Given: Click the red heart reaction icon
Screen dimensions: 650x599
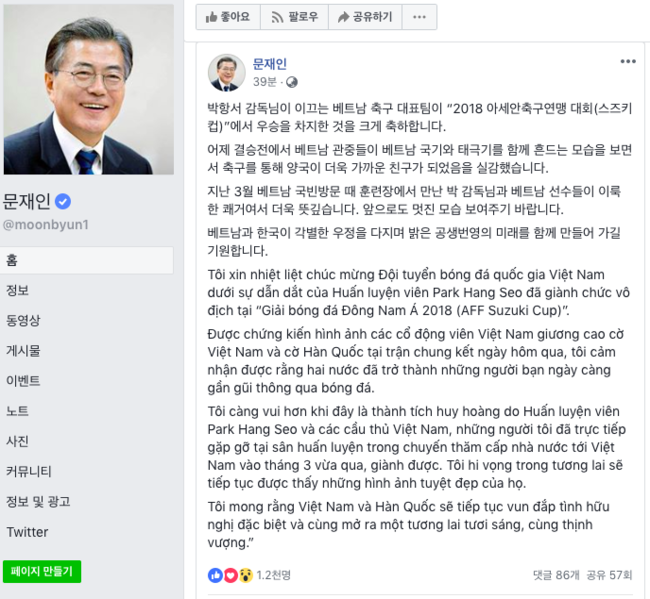Looking at the screenshot, I should click(x=230, y=575).
